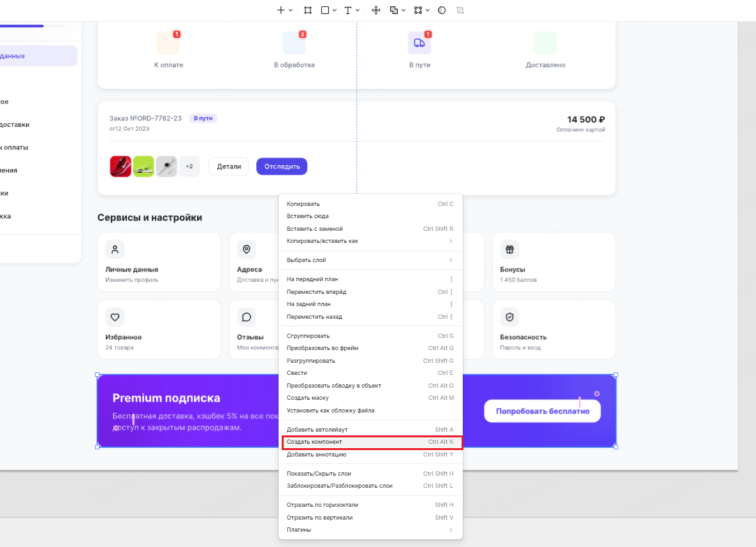This screenshot has height=547, width=756.
Task: Click the Отследить button
Action: (281, 166)
